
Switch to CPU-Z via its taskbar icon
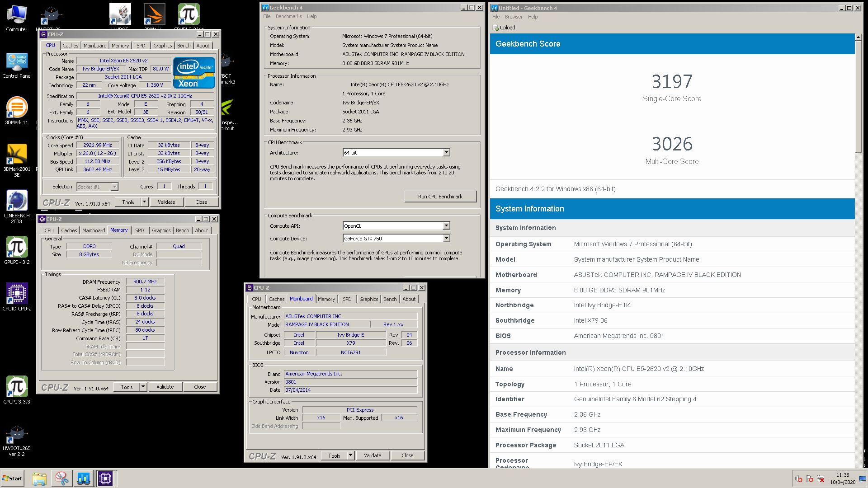point(105,479)
